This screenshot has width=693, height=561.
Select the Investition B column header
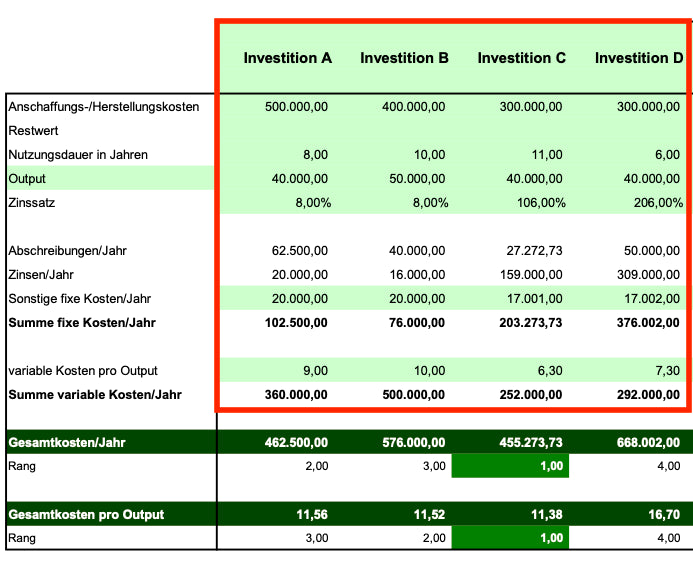(404, 58)
